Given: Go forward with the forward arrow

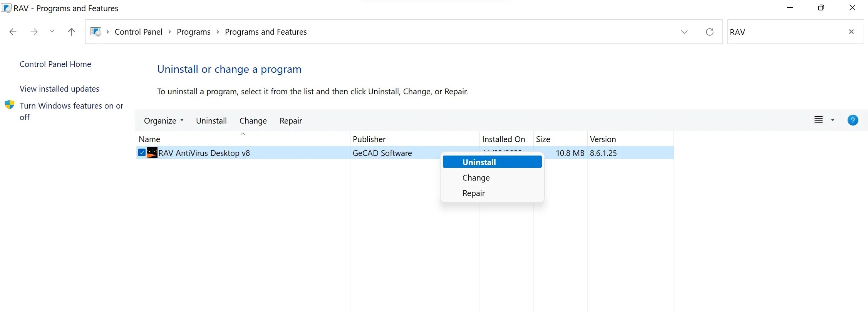Looking at the screenshot, I should [34, 32].
